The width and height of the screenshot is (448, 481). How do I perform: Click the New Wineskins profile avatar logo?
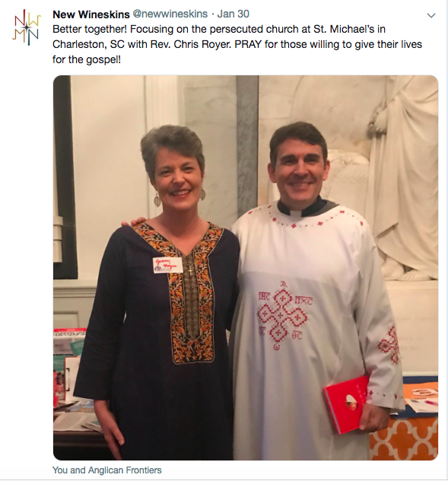coord(27,27)
